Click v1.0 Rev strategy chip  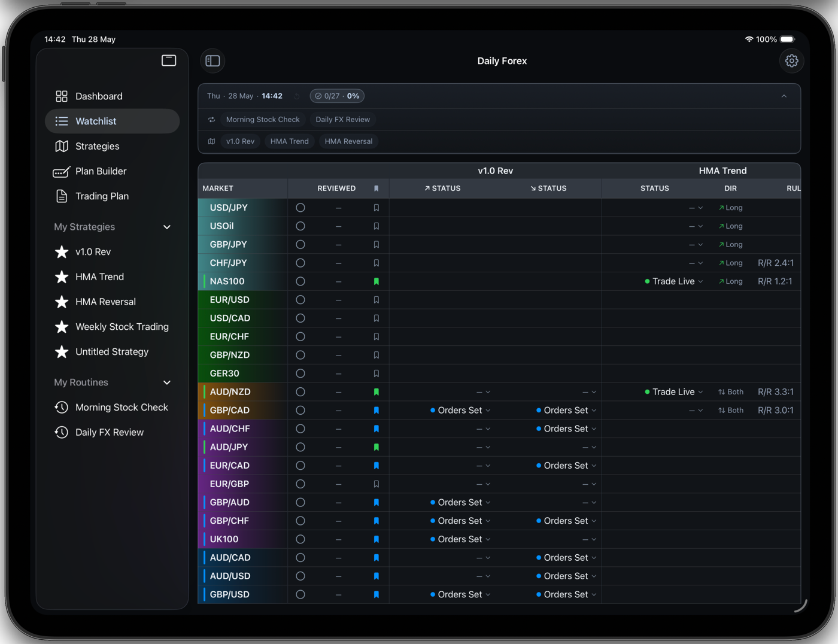pos(240,141)
